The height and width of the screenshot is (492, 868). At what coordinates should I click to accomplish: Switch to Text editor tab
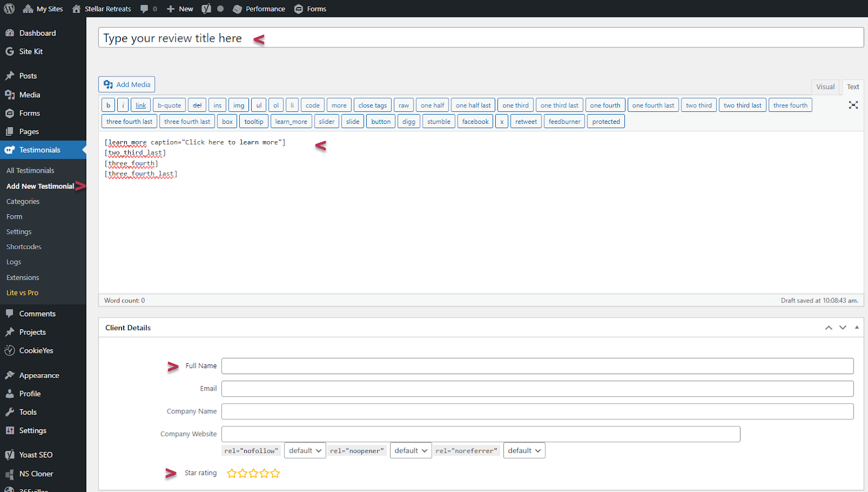click(853, 87)
